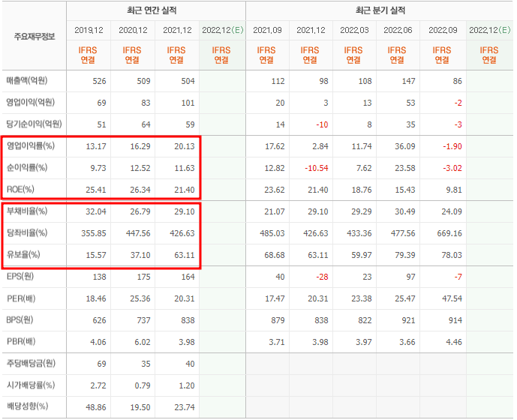Select the 175 EPS value
Screen dimensions: 517x420
(x=143, y=277)
